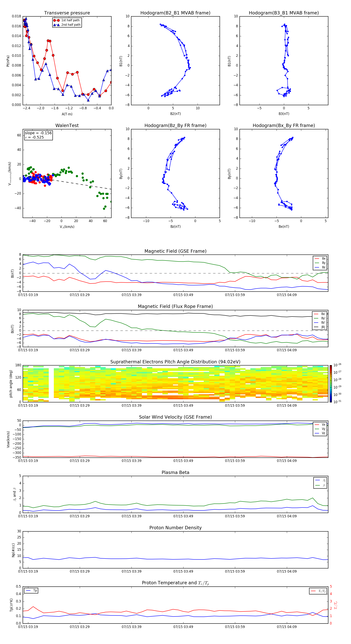Click the 'Vz' legend entry

[x=320, y=433]
